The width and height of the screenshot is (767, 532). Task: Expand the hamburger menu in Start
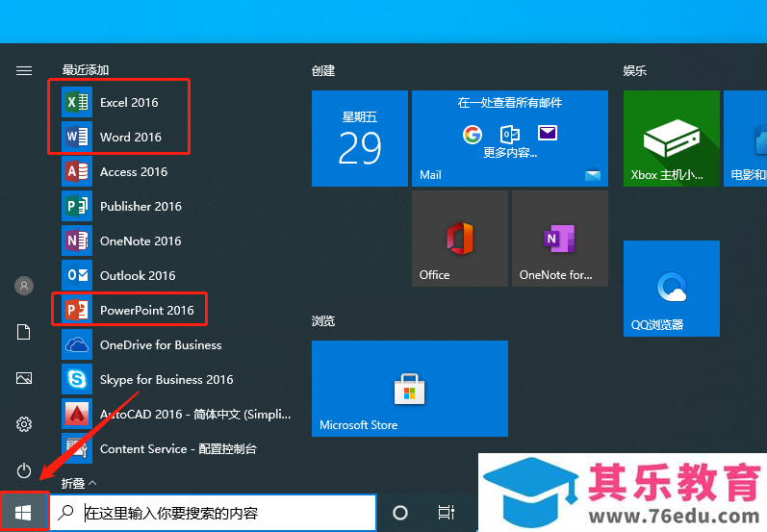click(24, 71)
